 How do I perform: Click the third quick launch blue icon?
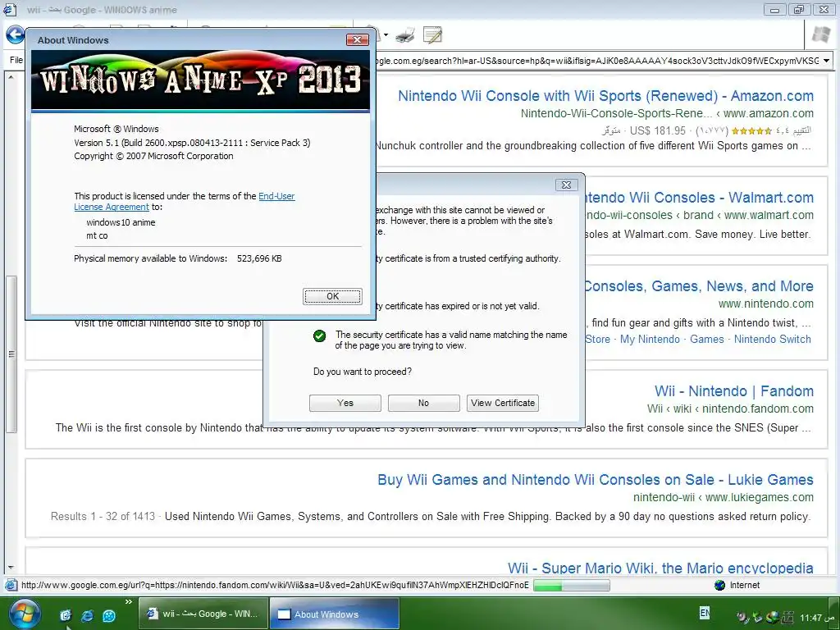[109, 615]
